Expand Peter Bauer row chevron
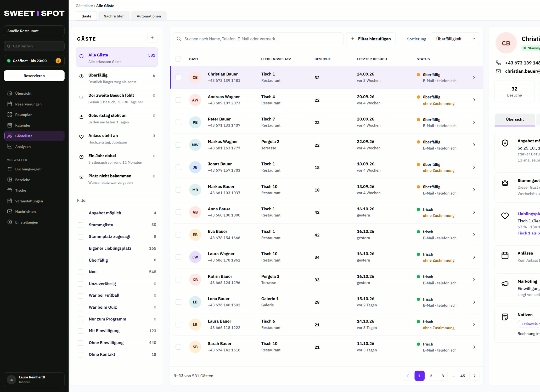The height and width of the screenshot is (392, 540). click(474, 122)
